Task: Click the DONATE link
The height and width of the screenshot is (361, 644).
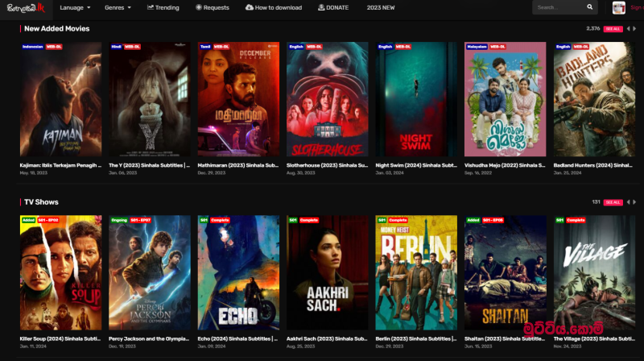Action: tap(333, 7)
